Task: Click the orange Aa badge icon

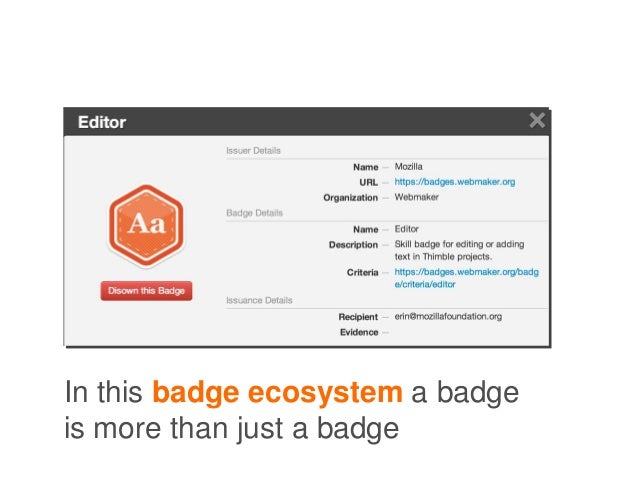Action: [146, 226]
